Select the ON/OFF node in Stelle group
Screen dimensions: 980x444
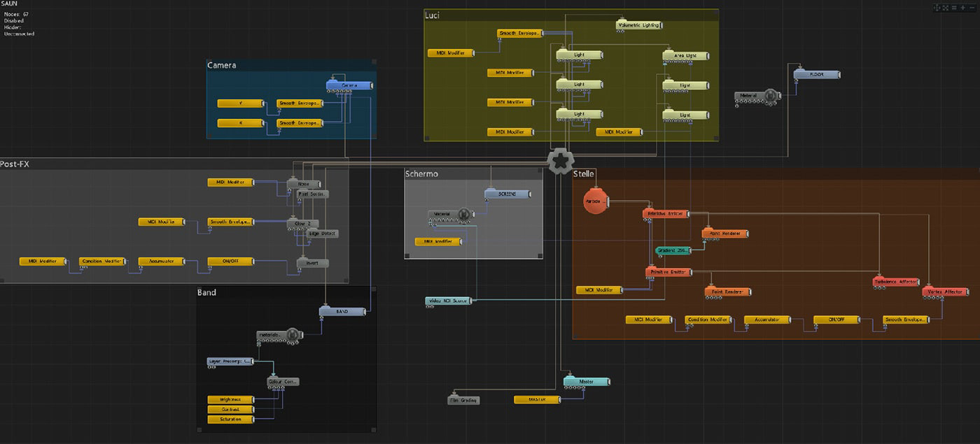point(836,320)
